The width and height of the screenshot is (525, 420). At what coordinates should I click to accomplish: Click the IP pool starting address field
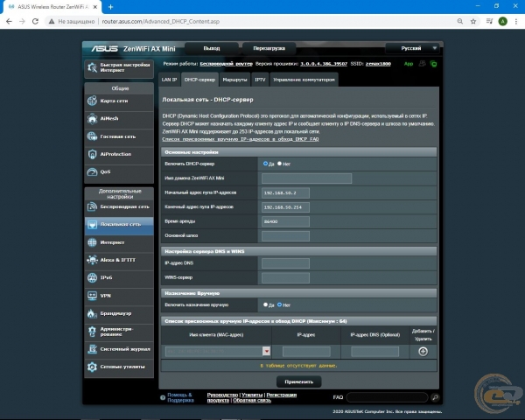(x=285, y=192)
